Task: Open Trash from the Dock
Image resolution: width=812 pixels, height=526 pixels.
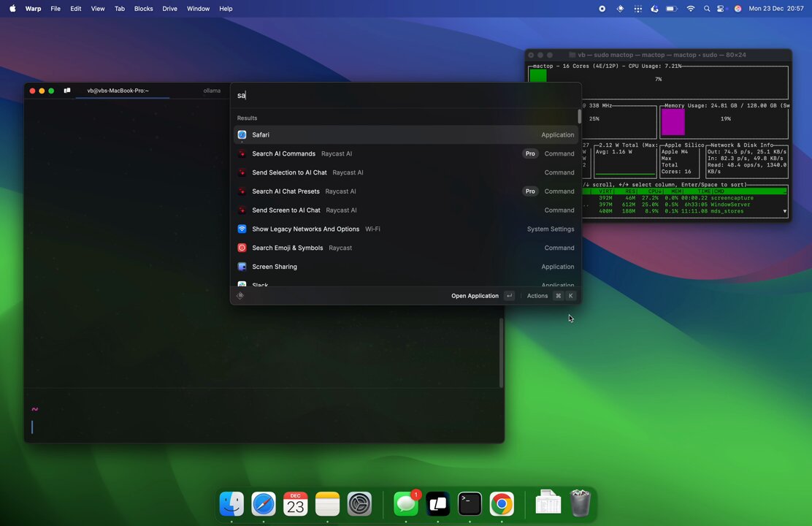Action: point(580,503)
